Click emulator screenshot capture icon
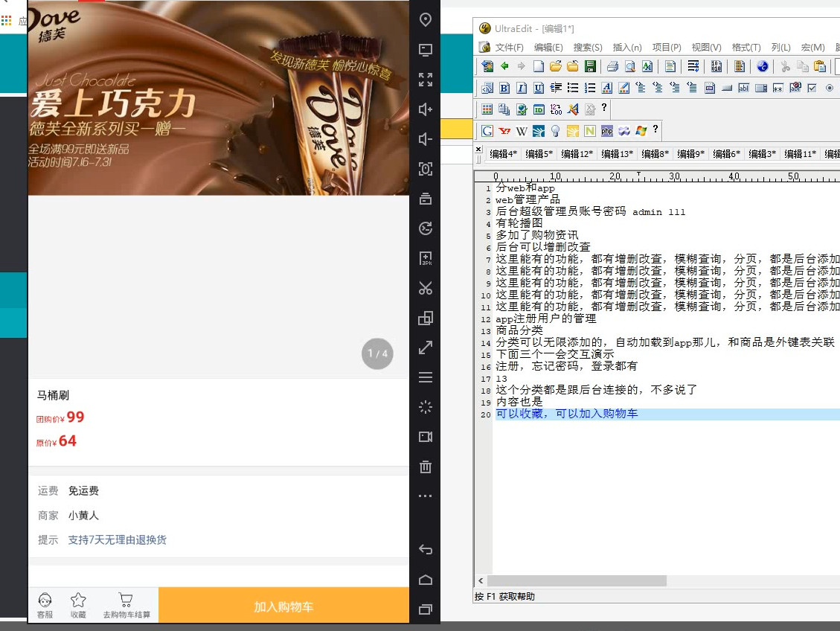Screen dimensions: 840x631 tap(426, 169)
